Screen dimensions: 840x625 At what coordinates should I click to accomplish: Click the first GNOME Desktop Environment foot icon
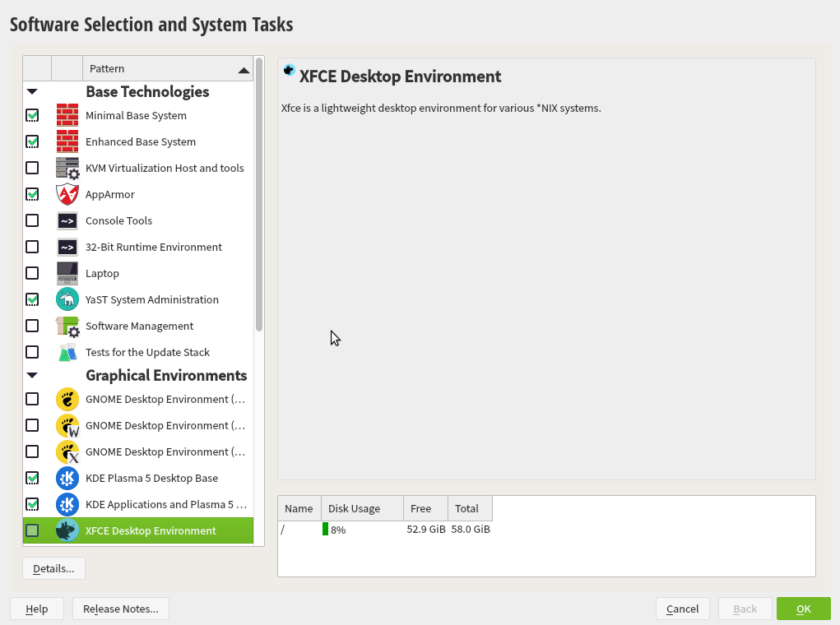[x=67, y=399]
